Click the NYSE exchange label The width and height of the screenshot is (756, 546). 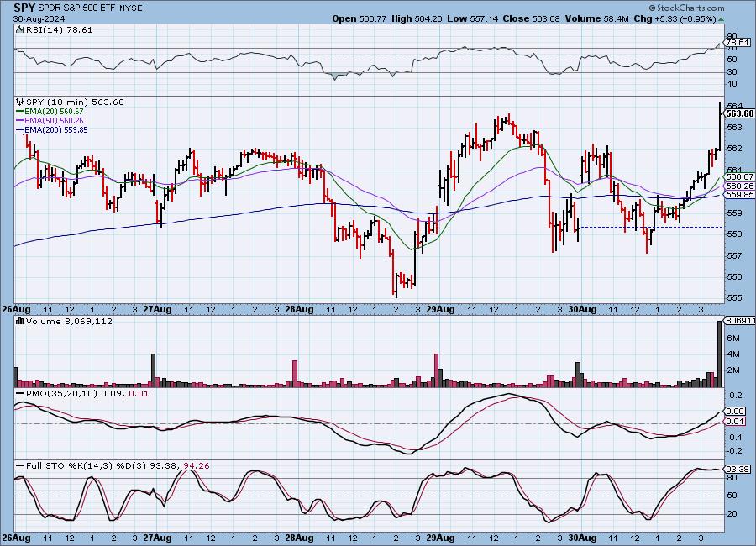point(131,8)
